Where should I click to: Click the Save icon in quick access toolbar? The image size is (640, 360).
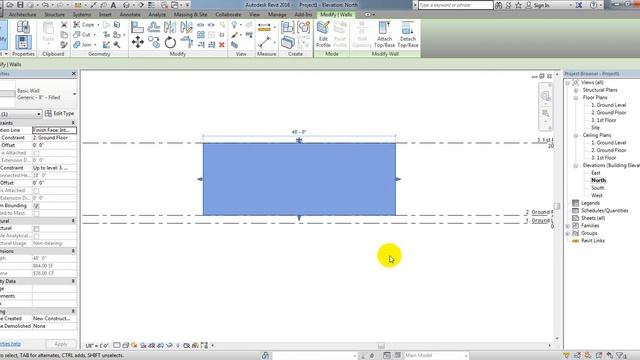pos(20,5)
